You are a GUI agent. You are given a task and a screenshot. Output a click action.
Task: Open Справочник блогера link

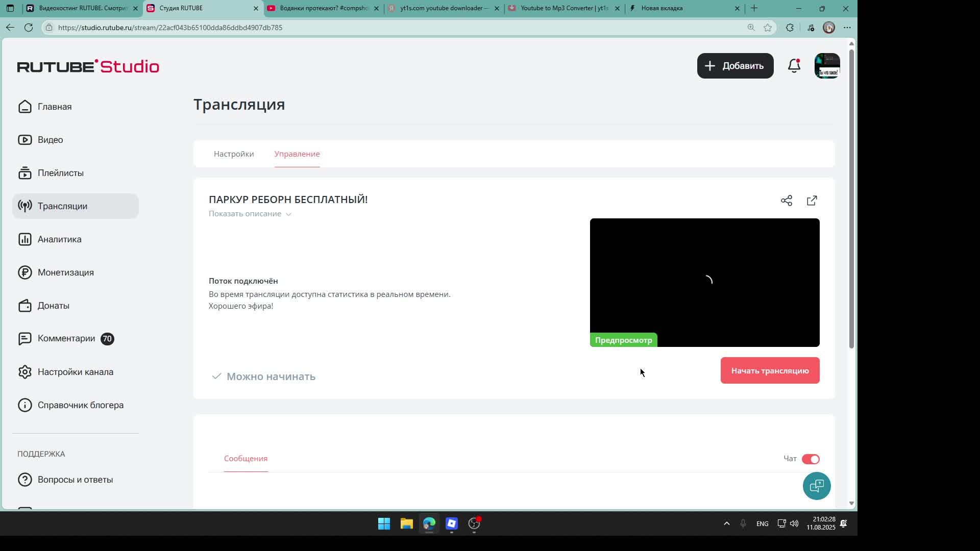click(80, 405)
